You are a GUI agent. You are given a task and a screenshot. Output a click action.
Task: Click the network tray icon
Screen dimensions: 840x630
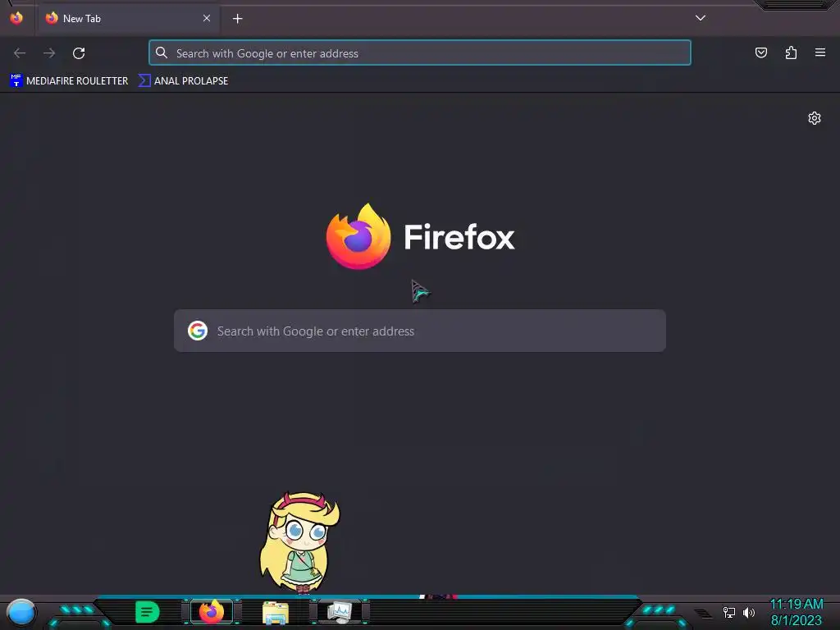tap(729, 612)
